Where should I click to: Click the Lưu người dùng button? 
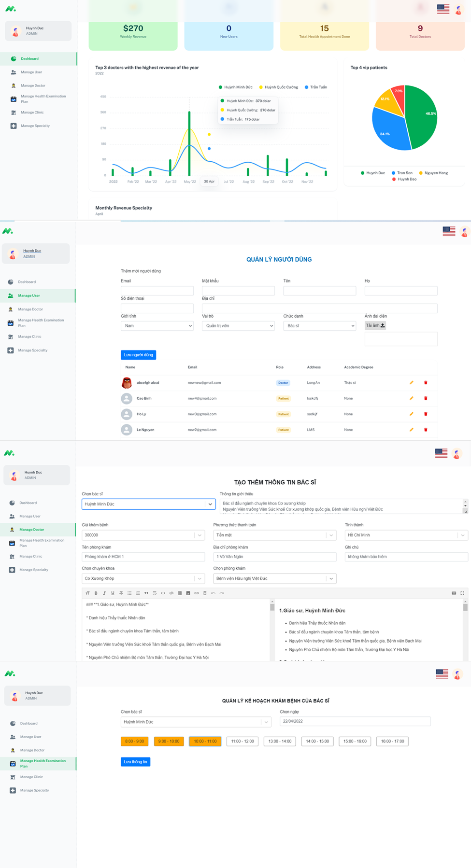tap(138, 355)
